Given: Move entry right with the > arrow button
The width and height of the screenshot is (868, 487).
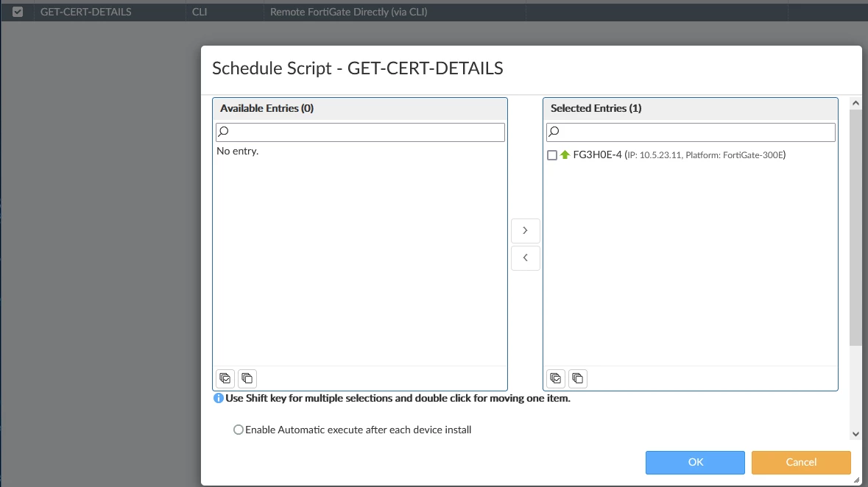Looking at the screenshot, I should click(526, 230).
